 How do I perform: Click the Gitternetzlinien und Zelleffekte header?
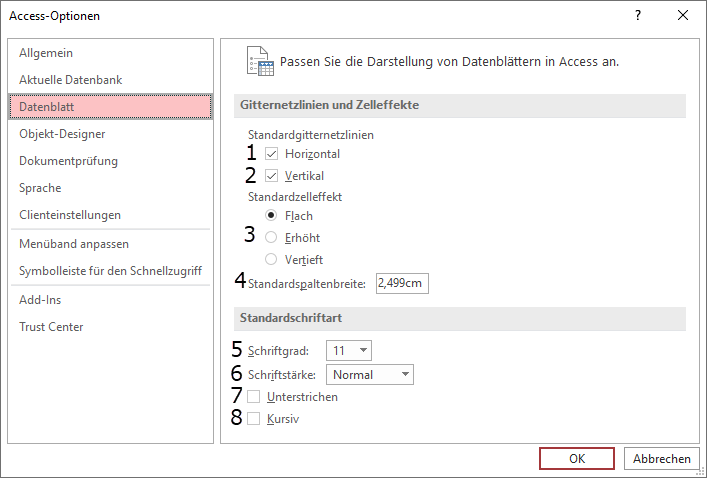pyautogui.click(x=459, y=105)
